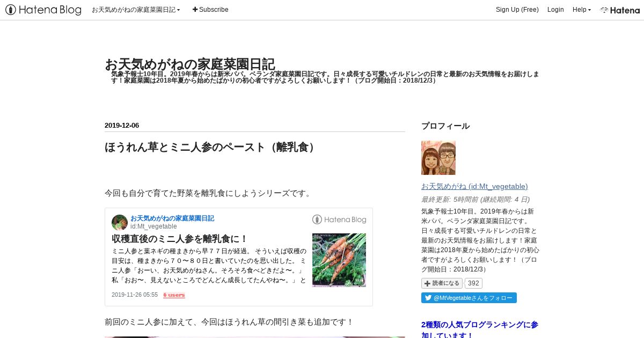644x338 pixels.
Task: Click the carrot thumbnail in the embedded card
Action: 339,260
